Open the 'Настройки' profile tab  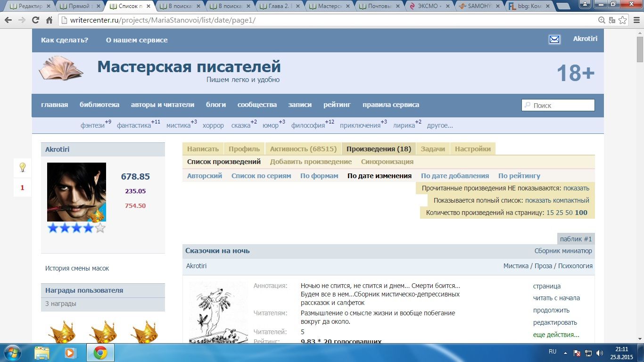(x=472, y=149)
